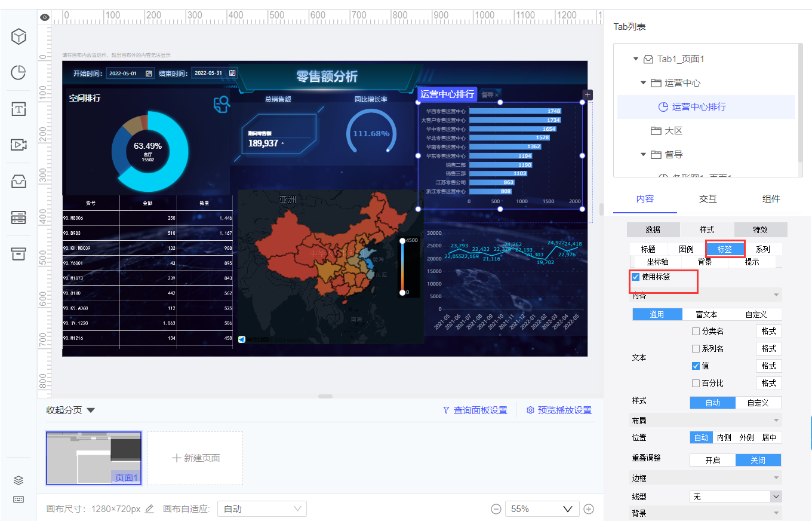Click the plus button beside the chart tabs

[588, 94]
